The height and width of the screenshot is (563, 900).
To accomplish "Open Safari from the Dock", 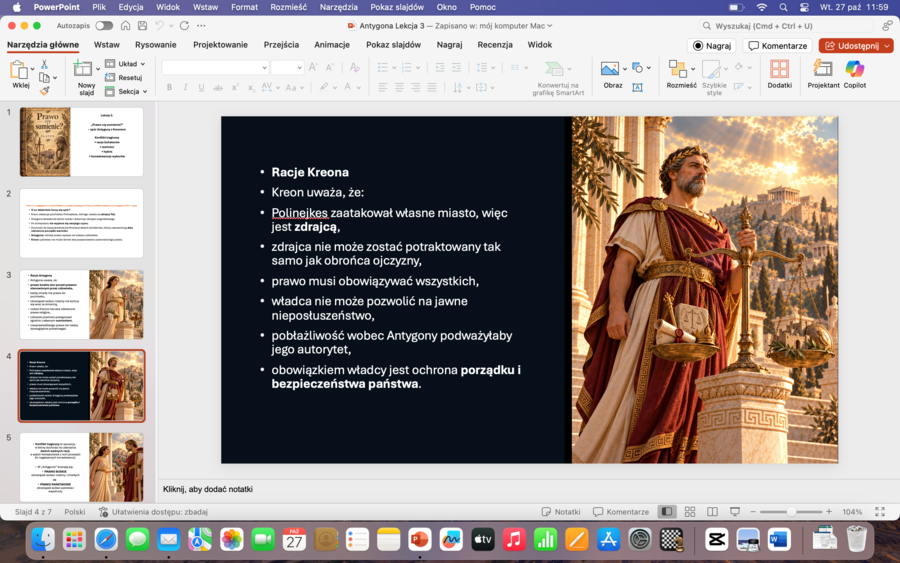I will (106, 539).
